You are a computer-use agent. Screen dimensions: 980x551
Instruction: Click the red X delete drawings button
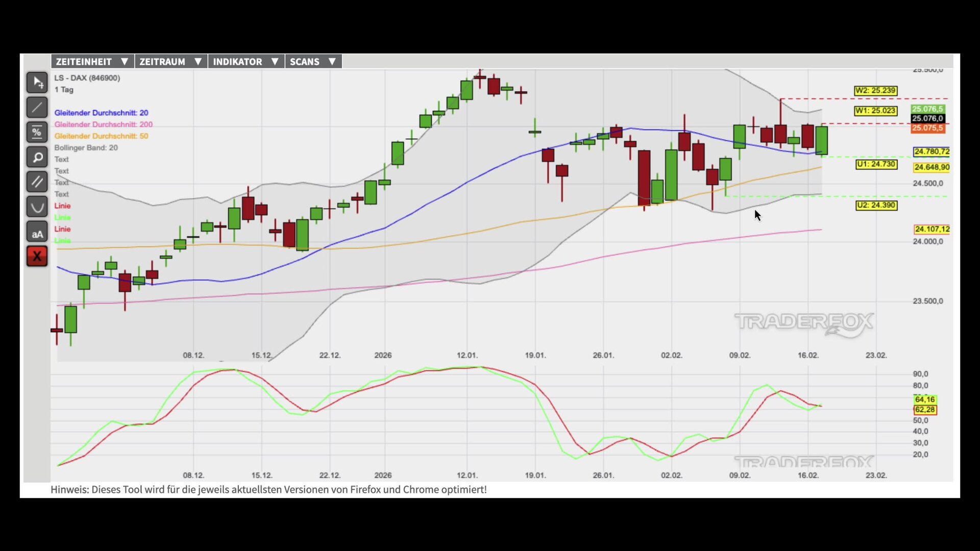[37, 257]
